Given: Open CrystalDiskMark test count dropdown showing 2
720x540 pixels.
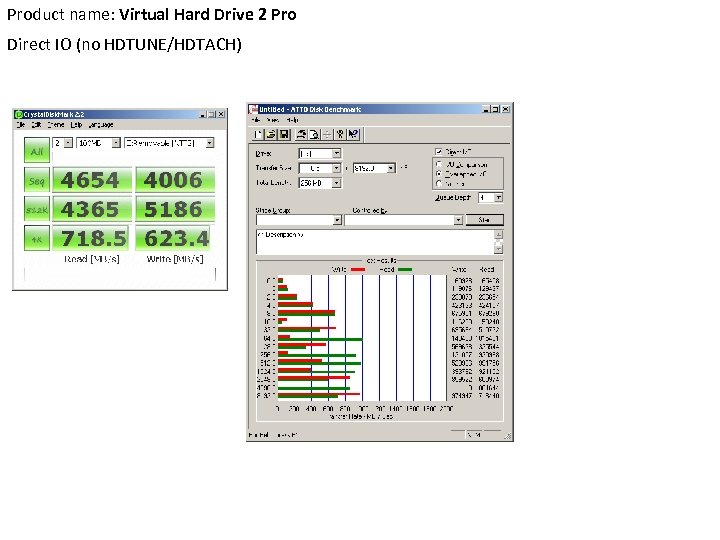Looking at the screenshot, I should point(68,143).
